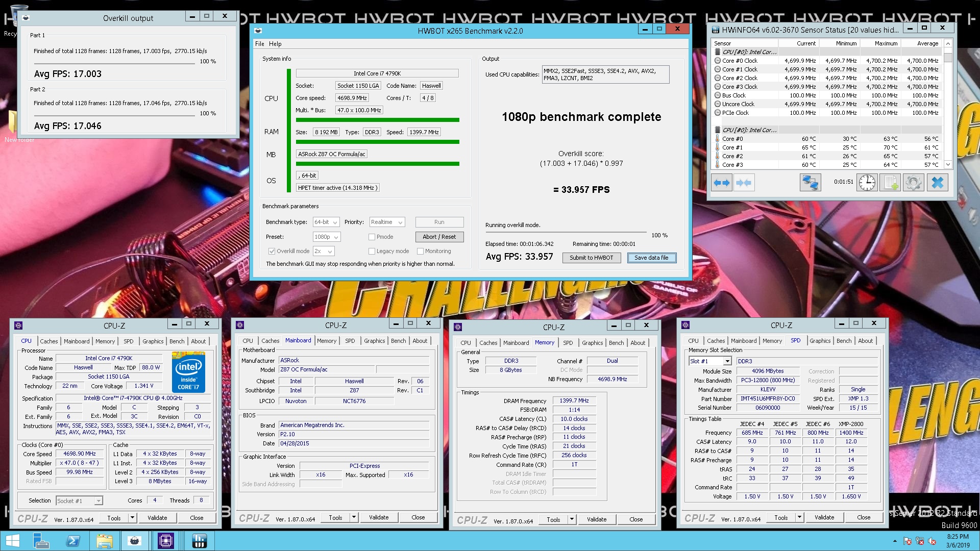Click Core #0 Clock sensor icon
Viewport: 980px width, 551px height.
(717, 61)
